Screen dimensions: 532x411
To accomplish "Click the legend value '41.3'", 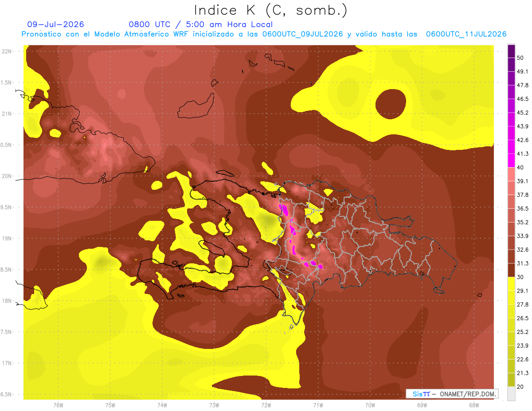I will click(x=523, y=154).
